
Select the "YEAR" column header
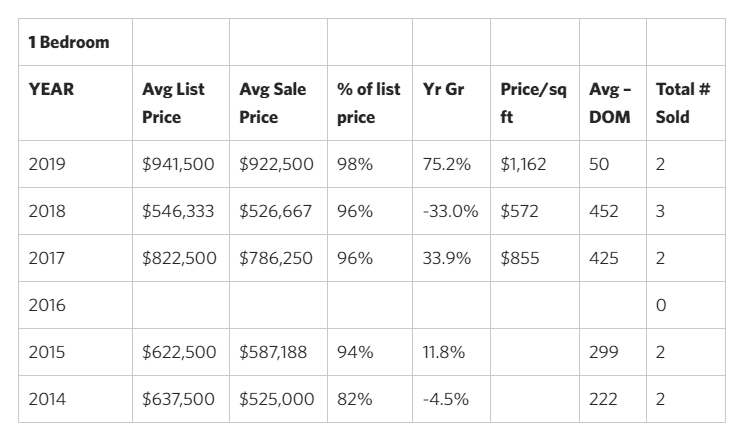tap(51, 89)
